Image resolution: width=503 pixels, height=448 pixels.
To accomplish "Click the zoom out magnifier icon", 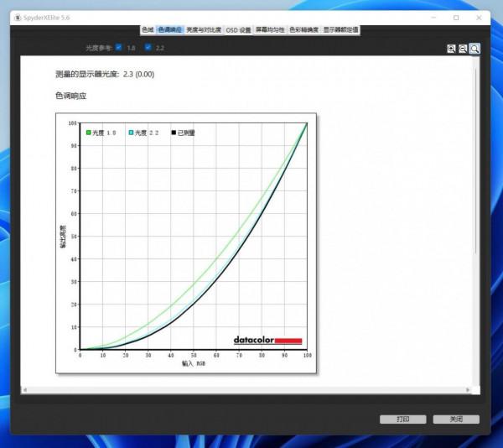I will coord(463,49).
